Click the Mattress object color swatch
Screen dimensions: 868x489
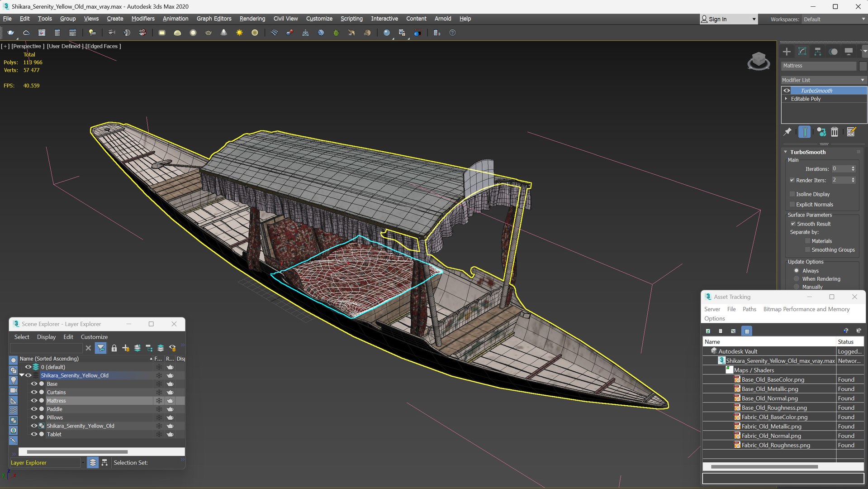click(x=863, y=66)
